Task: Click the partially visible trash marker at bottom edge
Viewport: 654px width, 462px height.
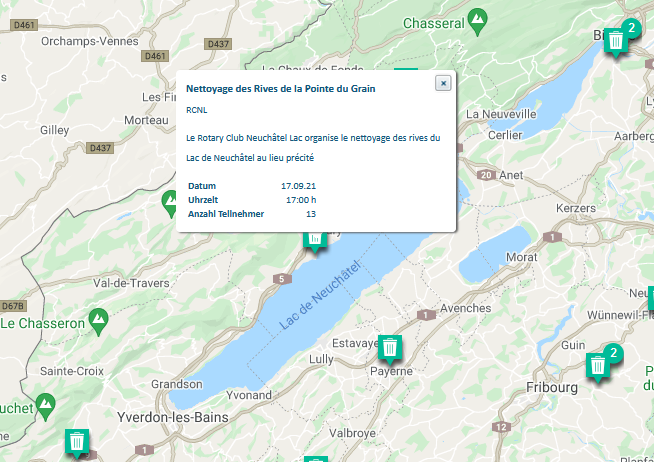Action: 316,459
